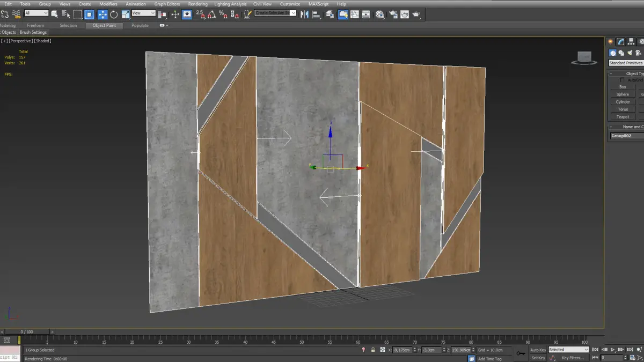Activate the Select and Scale tool
The image size is (644, 362).
pos(126,14)
